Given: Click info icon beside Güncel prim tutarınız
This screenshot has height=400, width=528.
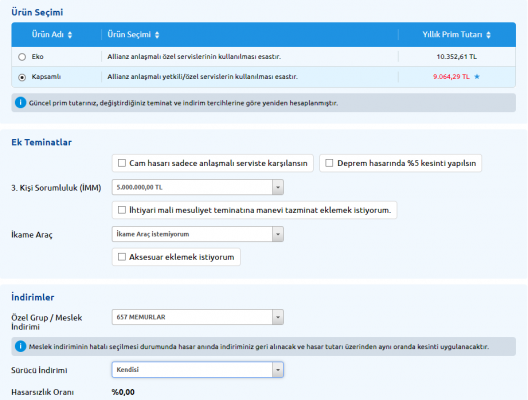Looking at the screenshot, I should tap(20, 103).
